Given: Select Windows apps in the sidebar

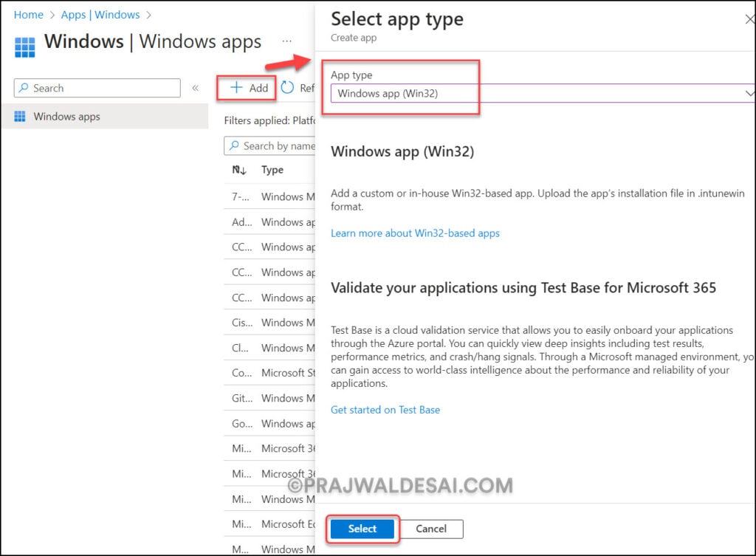Looking at the screenshot, I should (105, 116).
